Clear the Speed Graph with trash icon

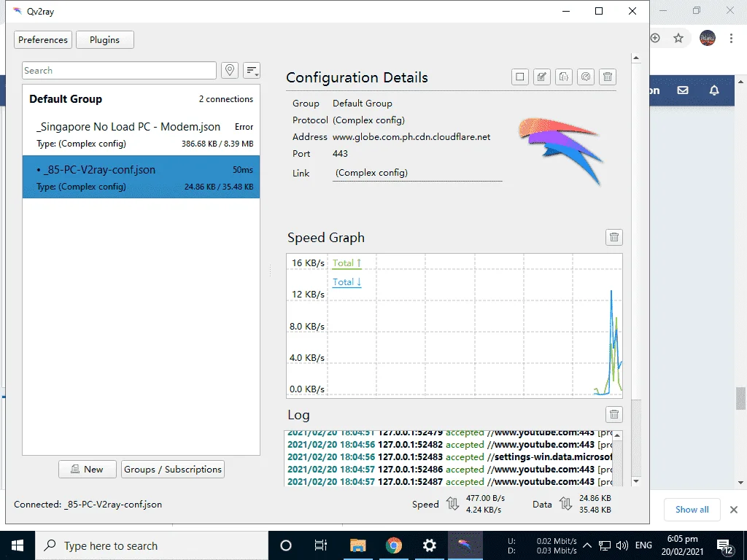[x=614, y=237]
